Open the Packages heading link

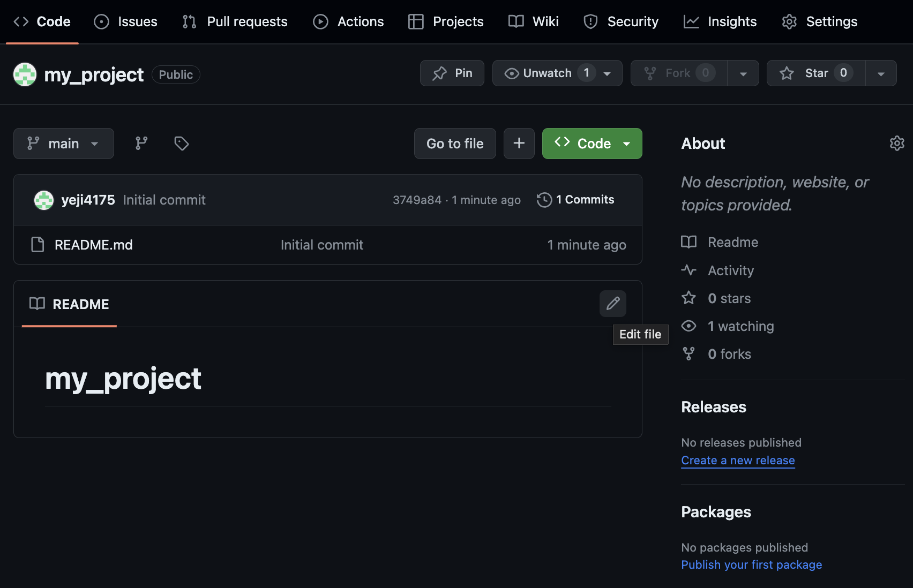pos(716,512)
